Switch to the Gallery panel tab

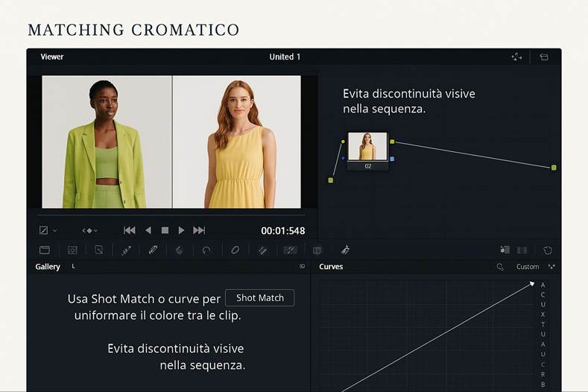[48, 267]
